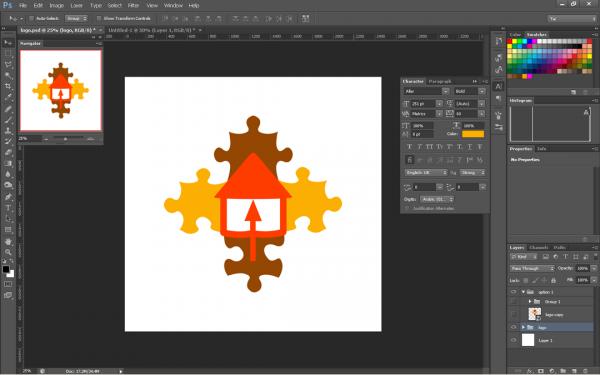This screenshot has height=375, width=600.
Task: Add a layer mask from Layers footer
Action: (541, 371)
